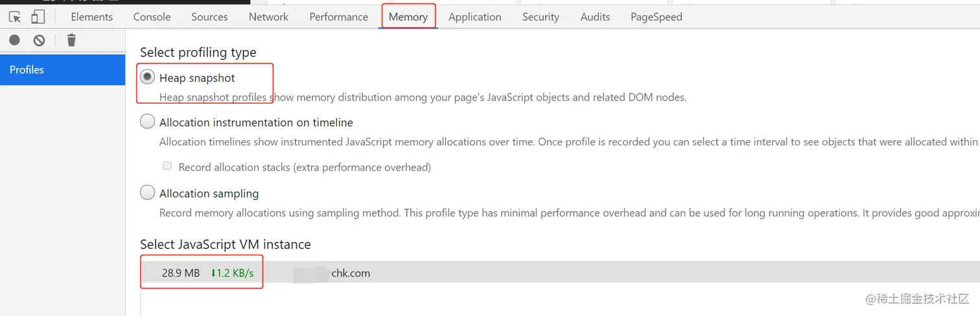Switch to the Elements tab
This screenshot has height=316, width=980.
click(x=91, y=17)
